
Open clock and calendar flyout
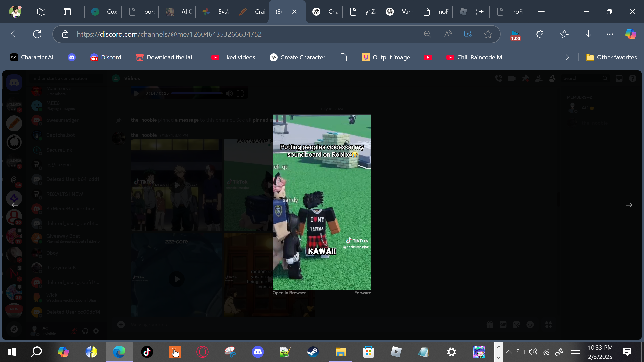point(600,352)
